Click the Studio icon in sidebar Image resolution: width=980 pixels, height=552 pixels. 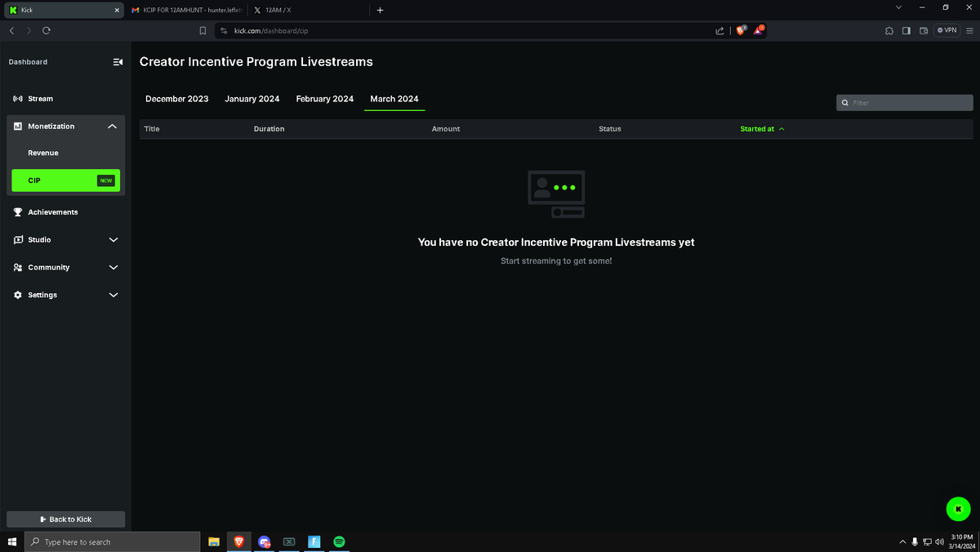point(18,240)
